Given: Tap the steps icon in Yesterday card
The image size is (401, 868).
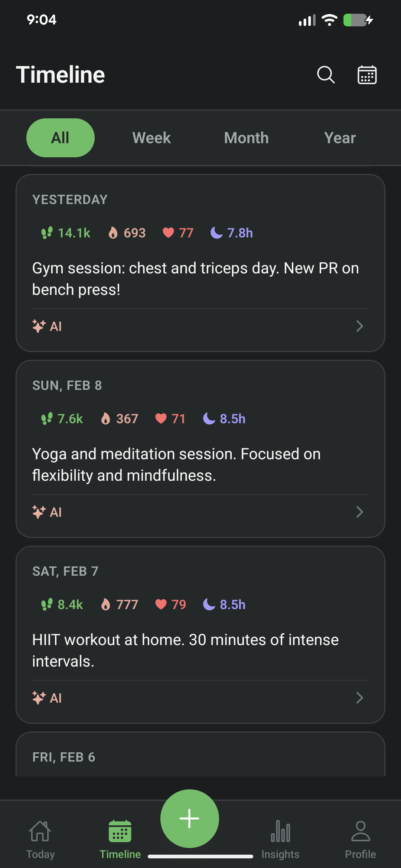Looking at the screenshot, I should pos(47,233).
